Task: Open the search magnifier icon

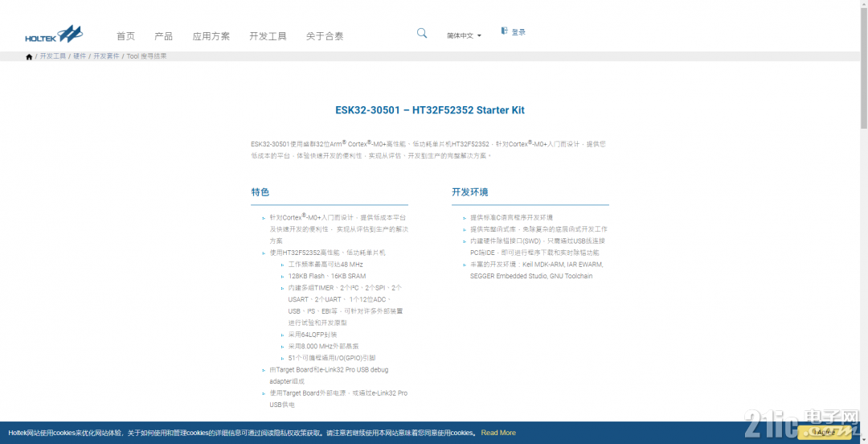Action: [422, 33]
